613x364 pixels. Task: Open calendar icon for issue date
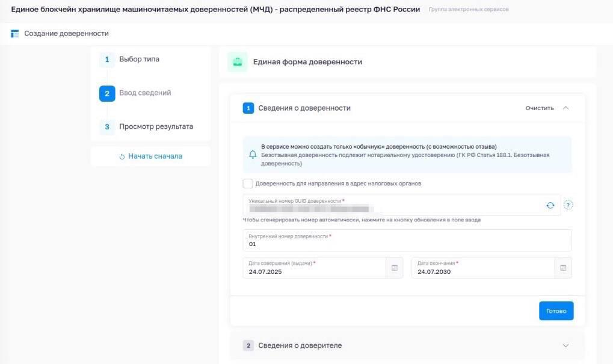point(395,268)
